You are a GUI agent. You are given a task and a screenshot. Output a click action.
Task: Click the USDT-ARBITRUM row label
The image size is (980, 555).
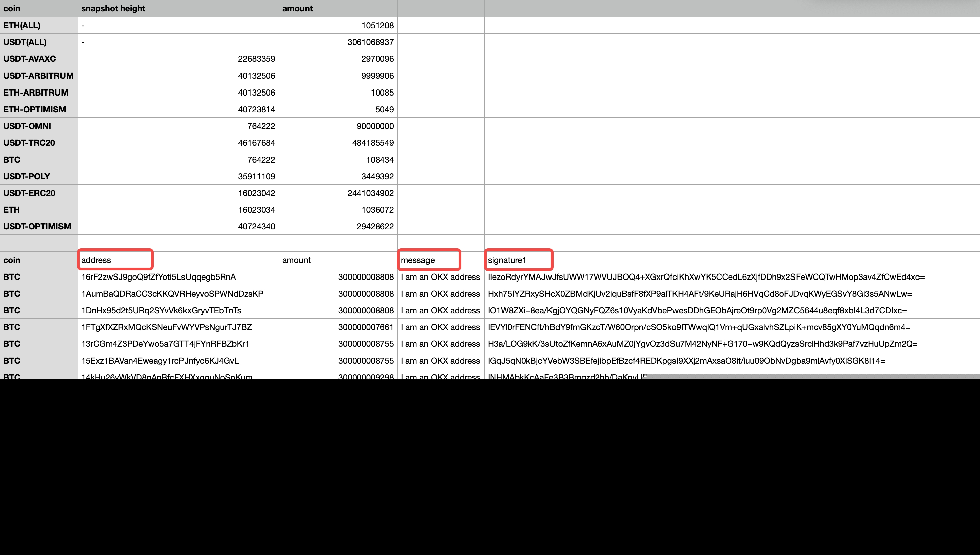coord(38,76)
